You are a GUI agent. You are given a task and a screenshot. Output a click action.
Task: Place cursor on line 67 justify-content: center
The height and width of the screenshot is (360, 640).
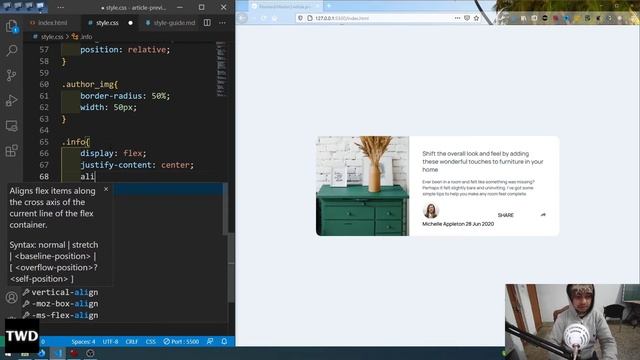pyautogui.click(x=137, y=165)
